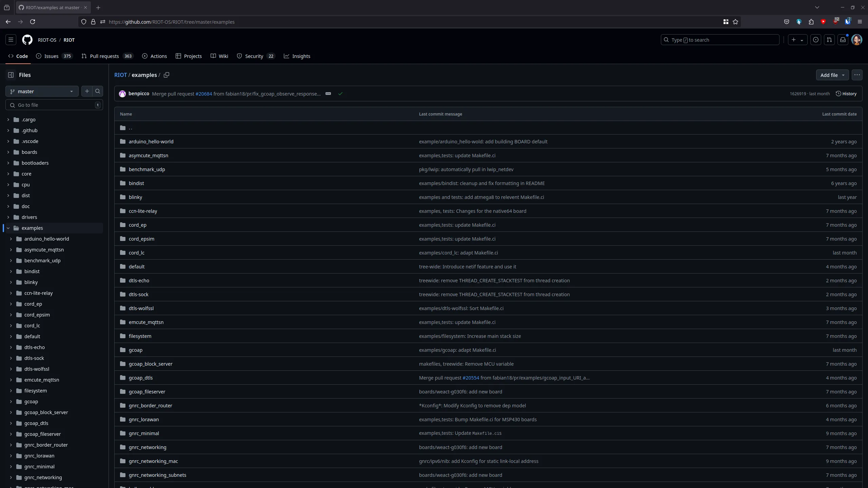Focus the Go to file input

pyautogui.click(x=54, y=105)
